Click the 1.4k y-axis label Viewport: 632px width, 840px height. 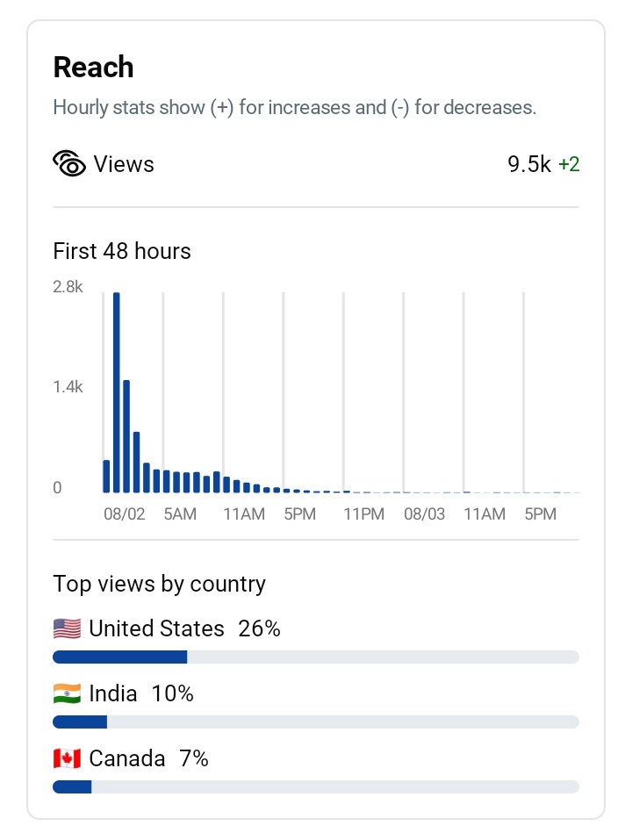68,387
